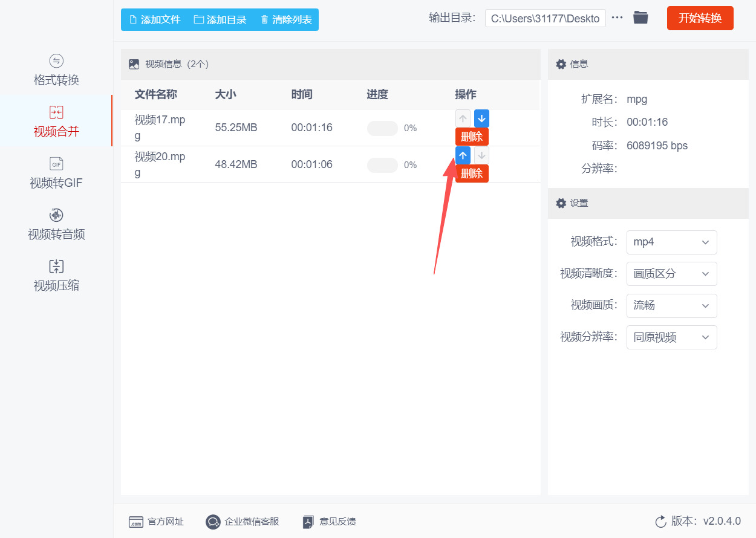The height and width of the screenshot is (538, 756).
Task: Select the 视频合并 tab in sidebar
Action: point(56,121)
